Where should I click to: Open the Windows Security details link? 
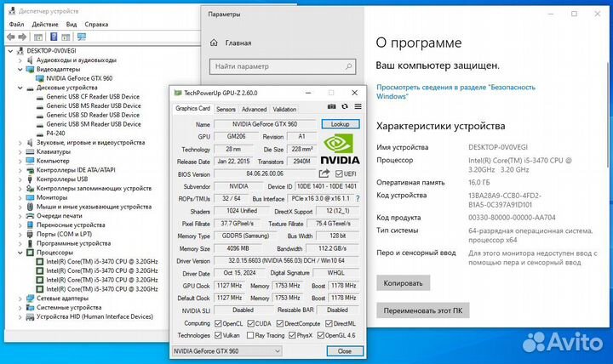pyautogui.click(x=455, y=91)
